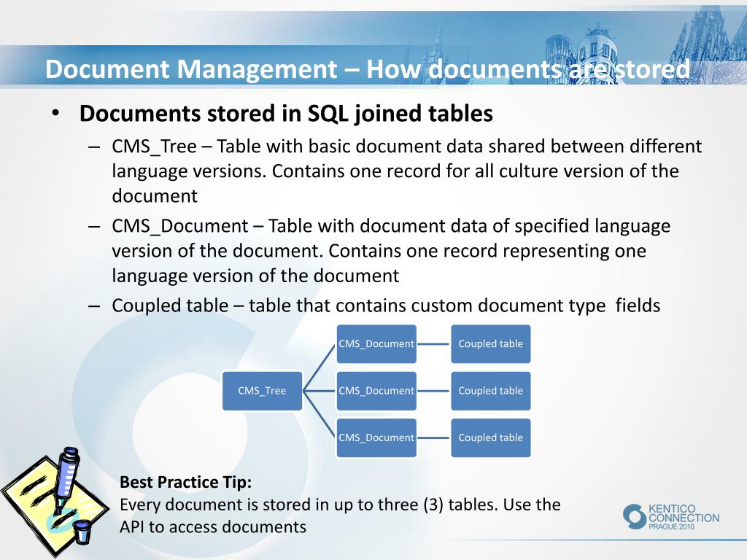Click the tip text 'Every document is stored in up to three'
This screenshot has width=747, height=560.
point(340,516)
